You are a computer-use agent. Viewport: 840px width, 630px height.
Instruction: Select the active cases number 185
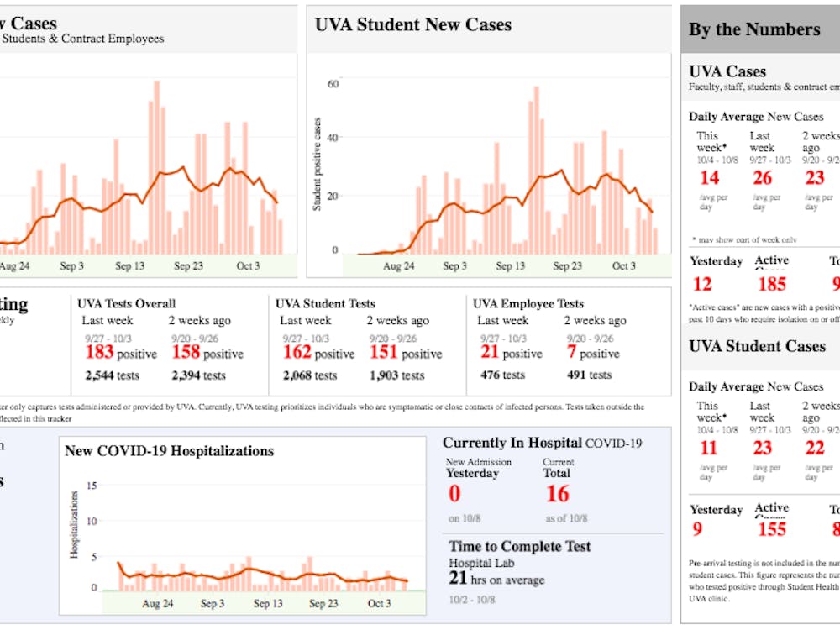pos(770,284)
